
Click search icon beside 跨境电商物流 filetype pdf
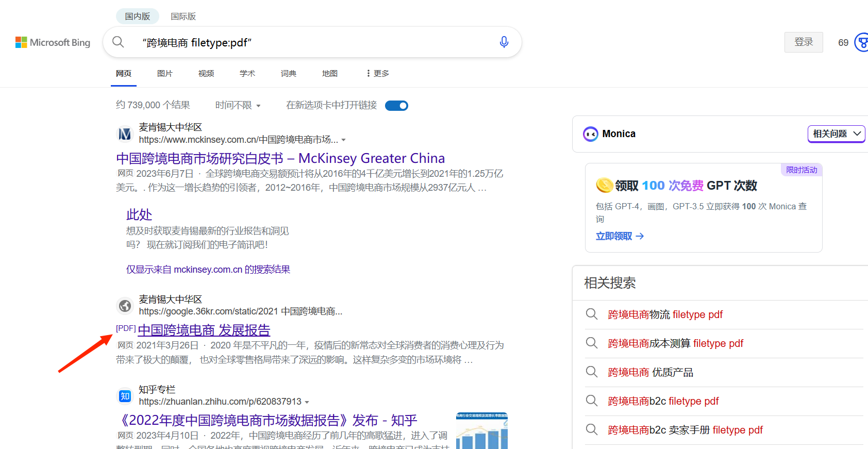[x=592, y=314]
